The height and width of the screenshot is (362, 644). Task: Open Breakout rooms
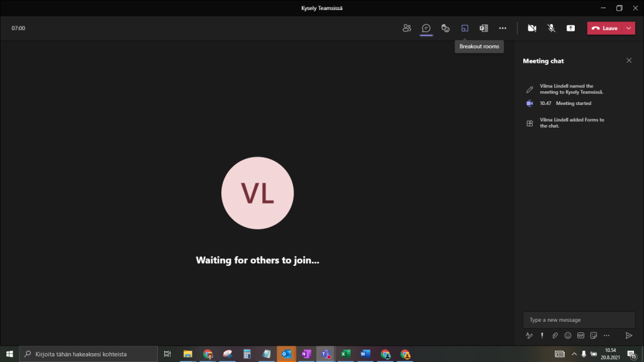465,28
